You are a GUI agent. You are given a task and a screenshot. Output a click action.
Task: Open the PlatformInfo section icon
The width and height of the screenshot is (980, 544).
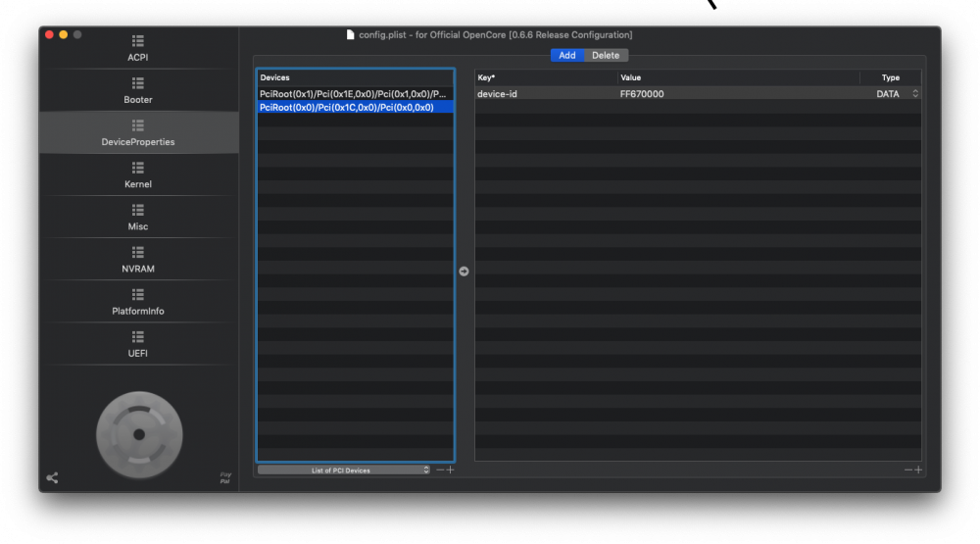[x=138, y=294]
